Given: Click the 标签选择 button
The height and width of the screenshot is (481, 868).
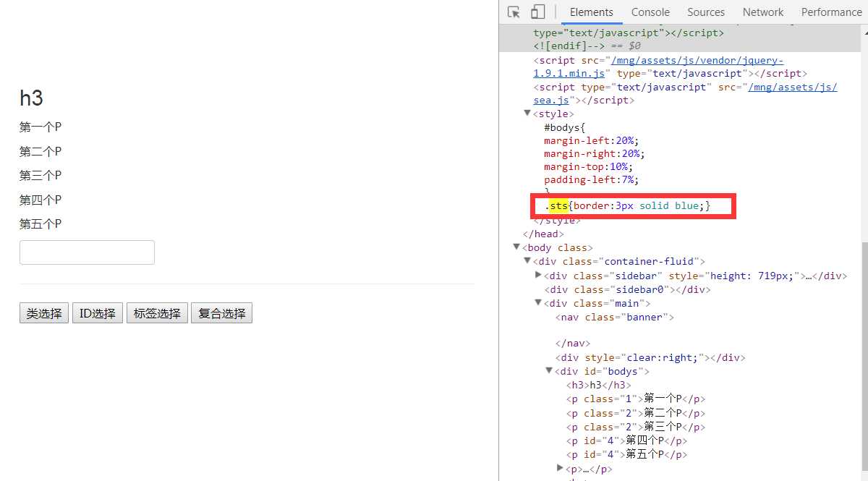Looking at the screenshot, I should 157,313.
